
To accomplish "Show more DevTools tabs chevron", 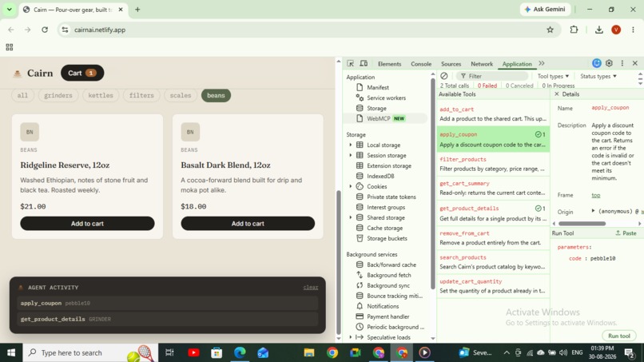I will [542, 63].
